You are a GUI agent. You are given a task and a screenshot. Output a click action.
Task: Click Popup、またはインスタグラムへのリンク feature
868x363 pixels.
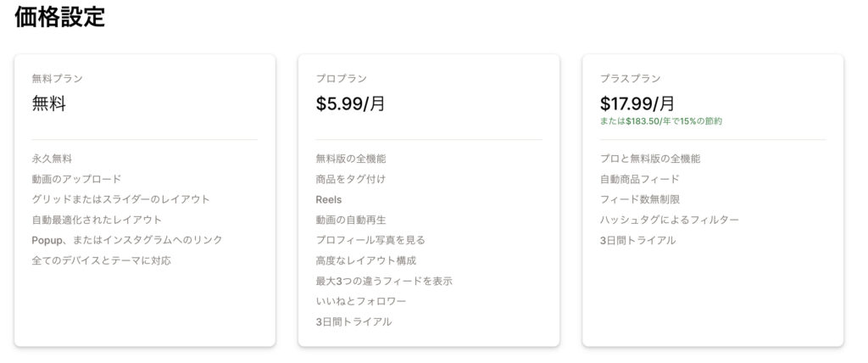pos(127,240)
